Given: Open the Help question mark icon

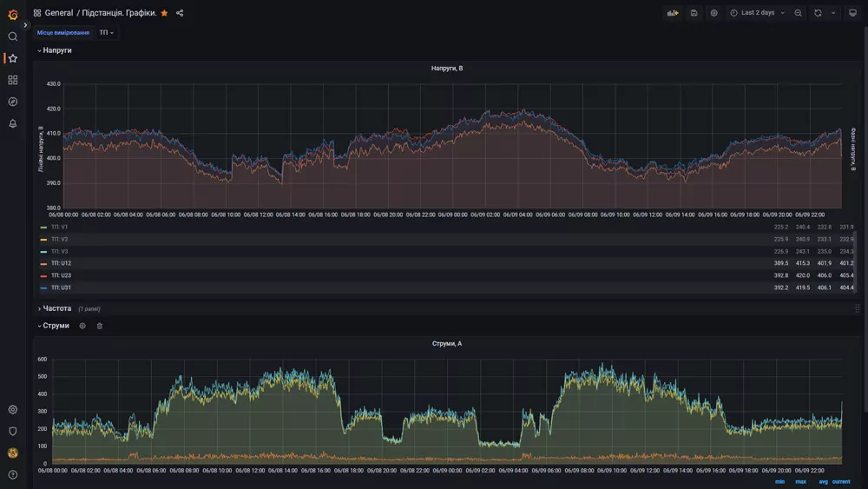Looking at the screenshot, I should [x=13, y=474].
